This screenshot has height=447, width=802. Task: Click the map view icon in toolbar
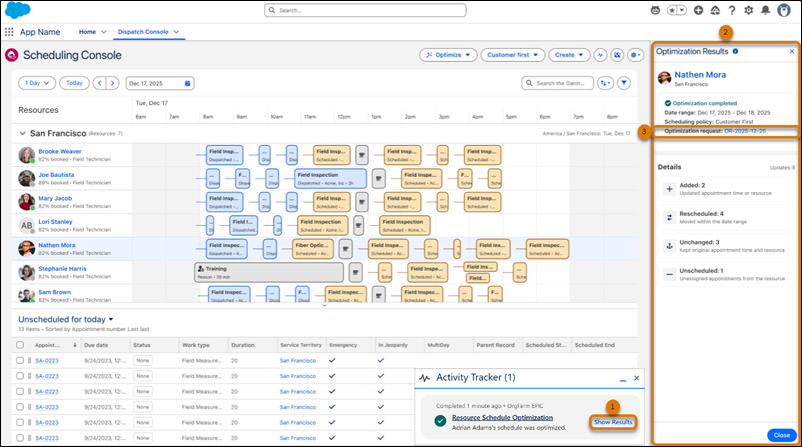pos(617,55)
